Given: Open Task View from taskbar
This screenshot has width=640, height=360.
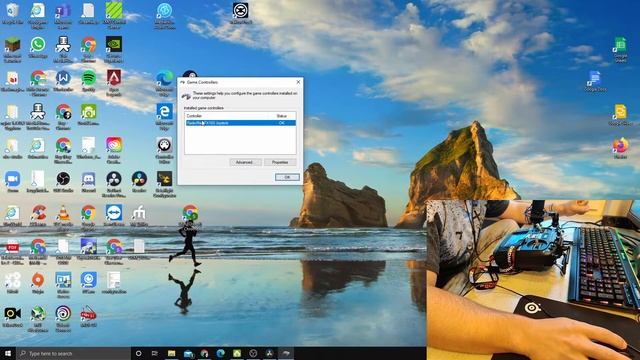Looking at the screenshot, I should tap(155, 353).
